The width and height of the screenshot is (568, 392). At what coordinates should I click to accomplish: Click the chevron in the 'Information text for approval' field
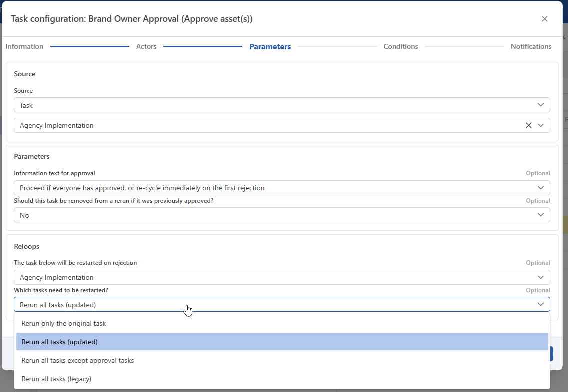pyautogui.click(x=540, y=188)
